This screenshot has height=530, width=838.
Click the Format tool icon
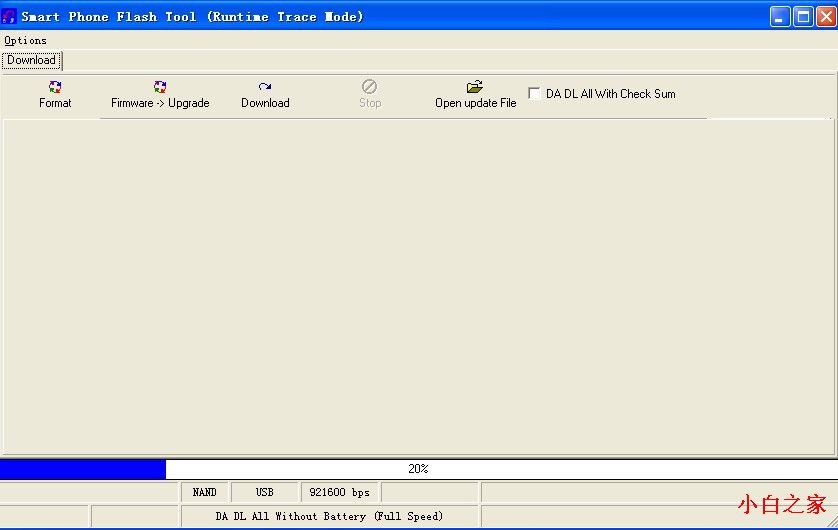55,87
